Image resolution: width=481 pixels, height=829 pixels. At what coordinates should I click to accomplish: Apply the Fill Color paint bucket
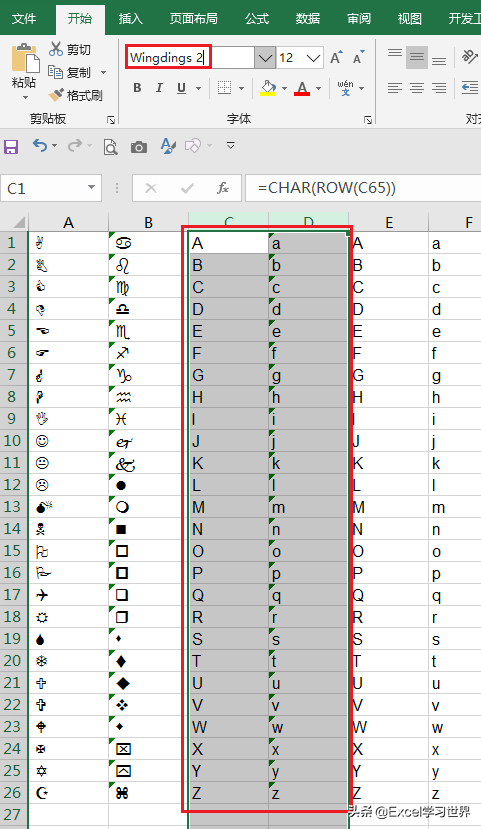(x=268, y=88)
